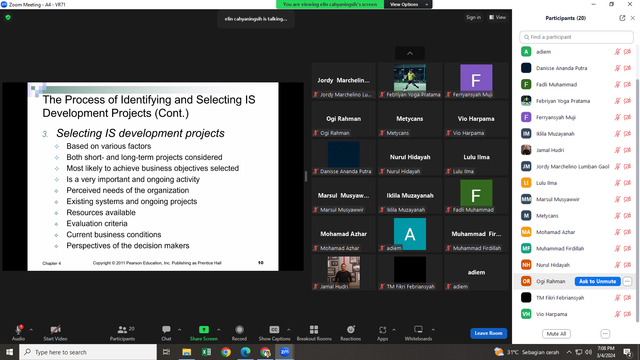This screenshot has width=640, height=360.
Task: Open the Reactions menu
Action: click(351, 333)
